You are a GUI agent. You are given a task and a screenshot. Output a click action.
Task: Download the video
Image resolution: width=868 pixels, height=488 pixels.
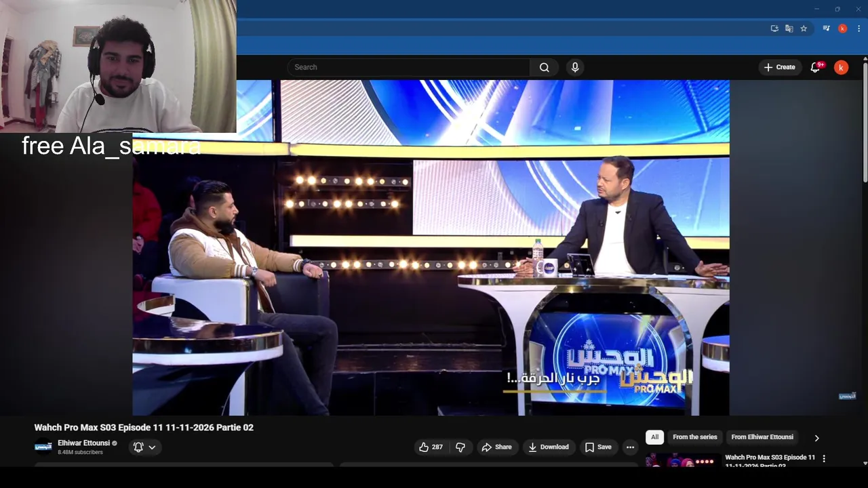(x=549, y=447)
